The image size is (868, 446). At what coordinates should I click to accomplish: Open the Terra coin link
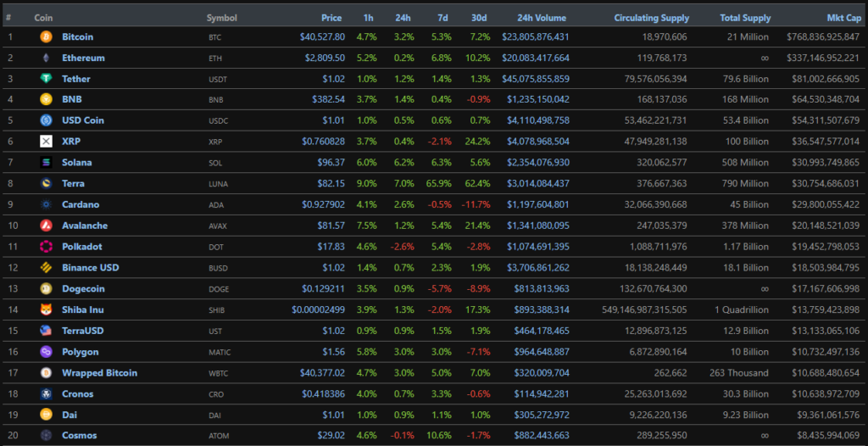click(73, 184)
